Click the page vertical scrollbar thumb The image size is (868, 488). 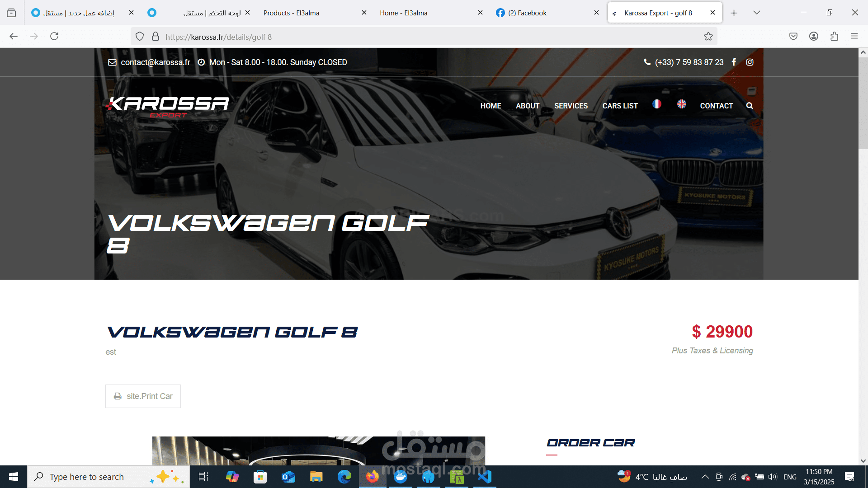863,103
